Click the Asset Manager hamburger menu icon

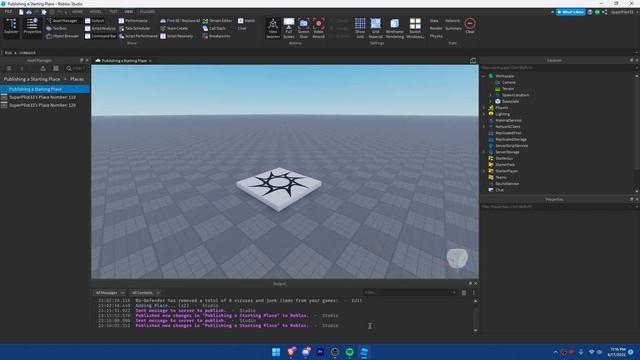tap(9, 68)
